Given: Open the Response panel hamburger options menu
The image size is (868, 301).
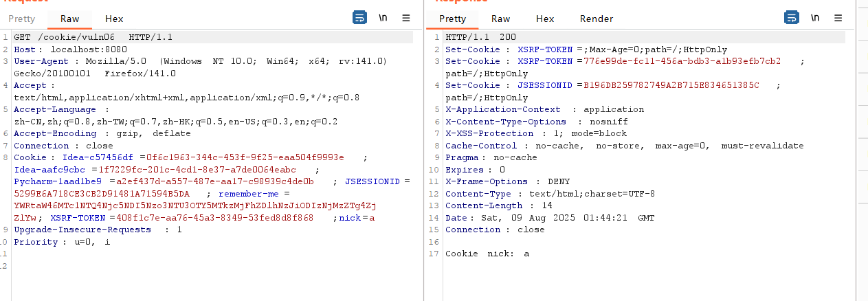Looking at the screenshot, I should click(x=838, y=18).
